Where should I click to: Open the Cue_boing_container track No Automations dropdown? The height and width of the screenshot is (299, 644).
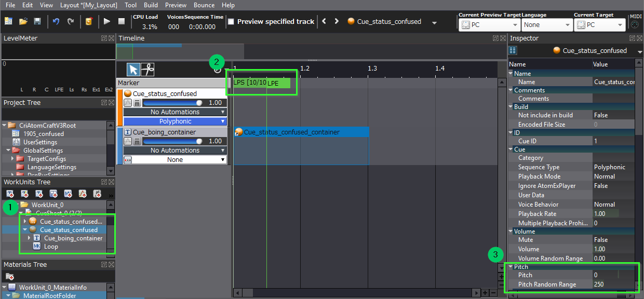point(175,151)
